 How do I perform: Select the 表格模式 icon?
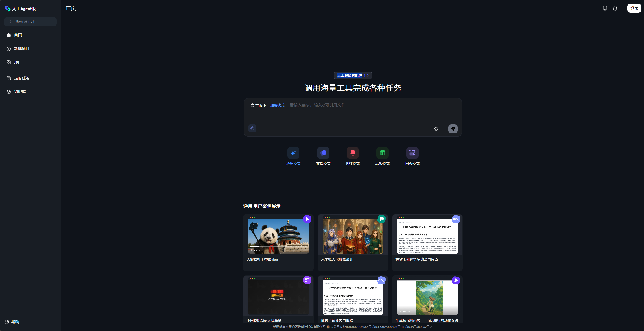(383, 153)
